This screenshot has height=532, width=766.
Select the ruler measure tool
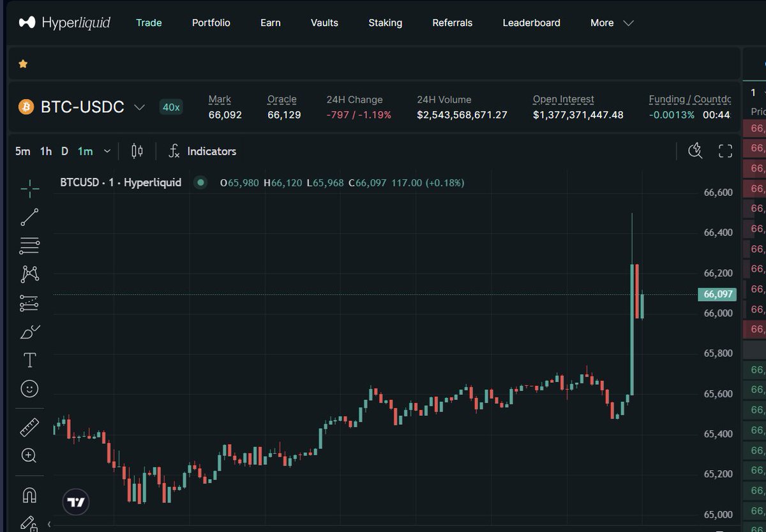(30, 427)
